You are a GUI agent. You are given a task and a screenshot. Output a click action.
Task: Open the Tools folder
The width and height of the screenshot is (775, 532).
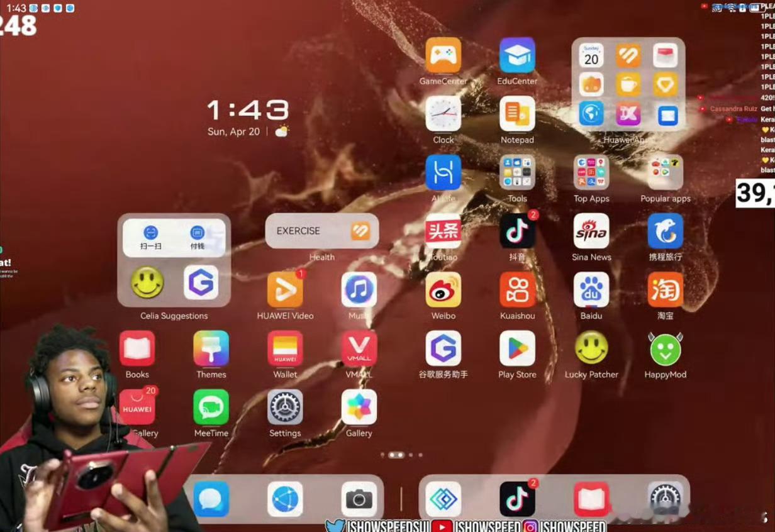(517, 172)
